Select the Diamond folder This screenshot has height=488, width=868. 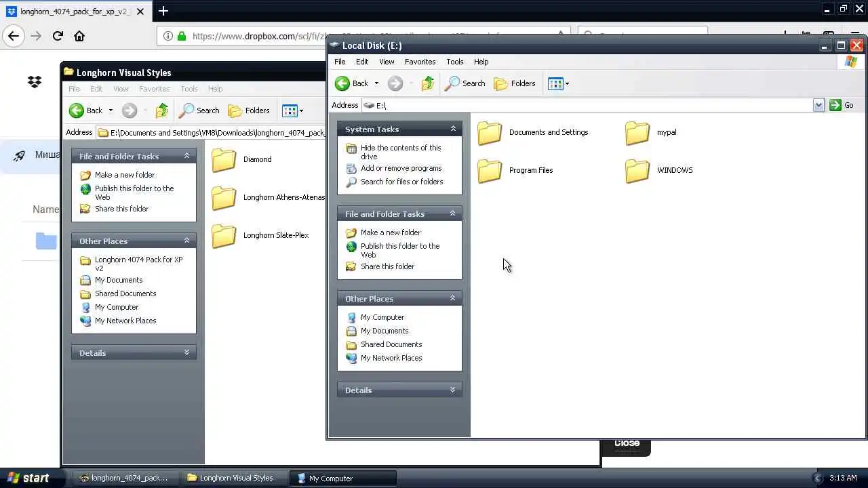coord(241,160)
